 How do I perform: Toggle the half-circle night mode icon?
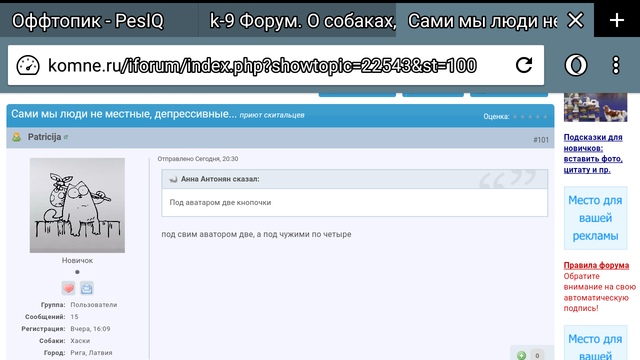[576, 65]
